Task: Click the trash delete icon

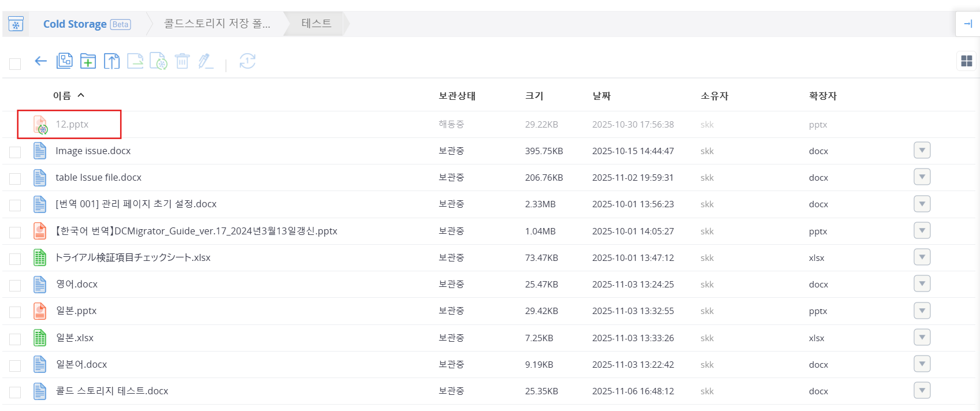Action: 182,61
